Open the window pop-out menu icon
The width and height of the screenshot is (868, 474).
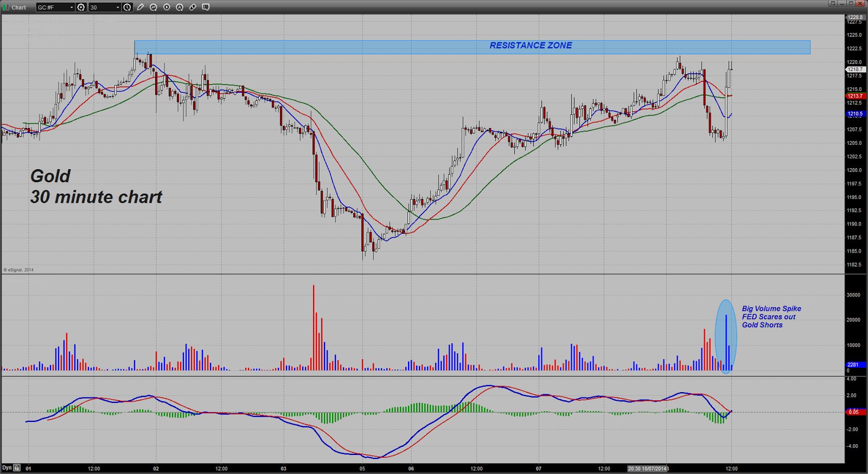point(833,3)
